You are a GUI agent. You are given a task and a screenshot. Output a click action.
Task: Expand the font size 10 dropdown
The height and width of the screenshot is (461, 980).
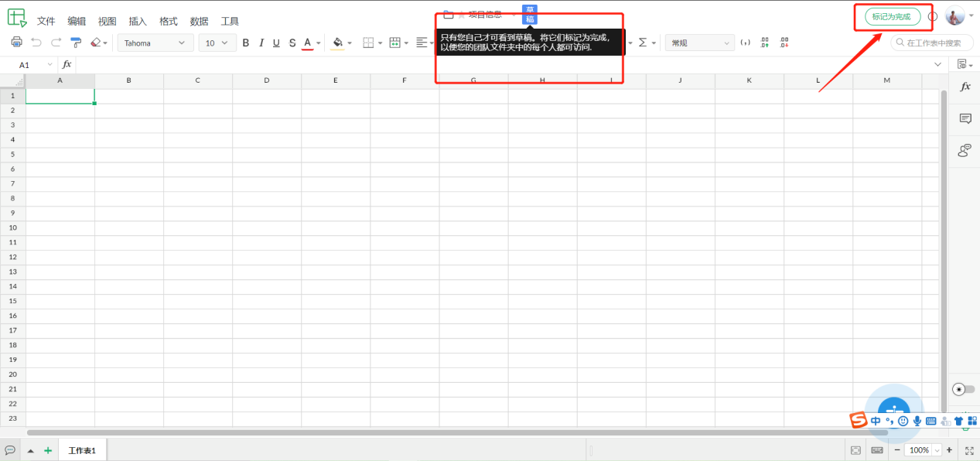[217, 43]
